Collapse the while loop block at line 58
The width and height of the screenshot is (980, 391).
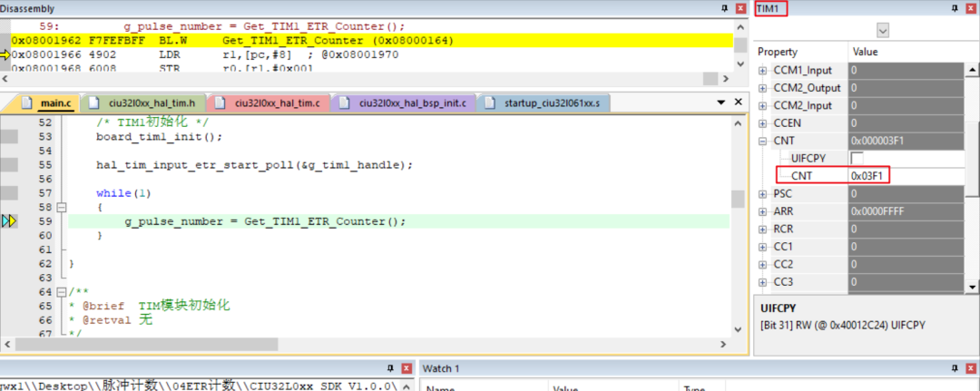[x=61, y=207]
